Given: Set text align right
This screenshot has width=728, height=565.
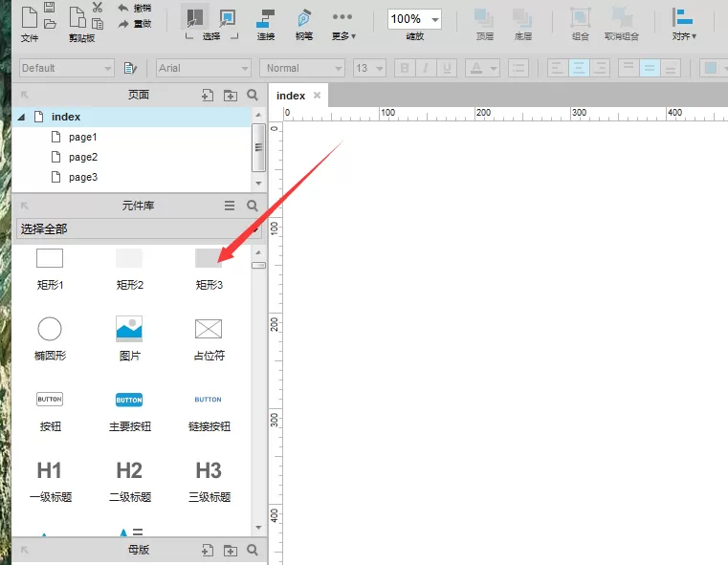Looking at the screenshot, I should click(x=600, y=68).
